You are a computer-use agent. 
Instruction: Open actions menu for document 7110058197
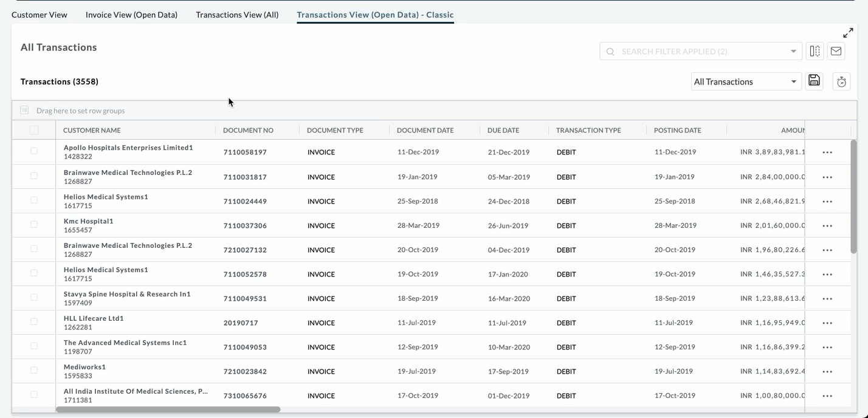coord(827,152)
